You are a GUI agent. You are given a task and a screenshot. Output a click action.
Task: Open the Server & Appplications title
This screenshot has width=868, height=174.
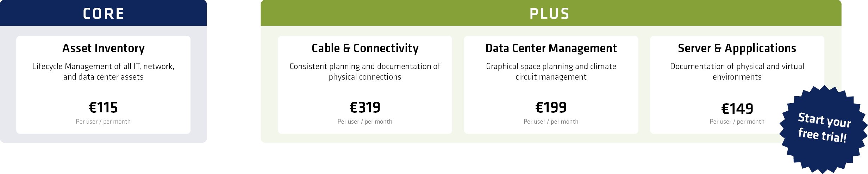737,48
